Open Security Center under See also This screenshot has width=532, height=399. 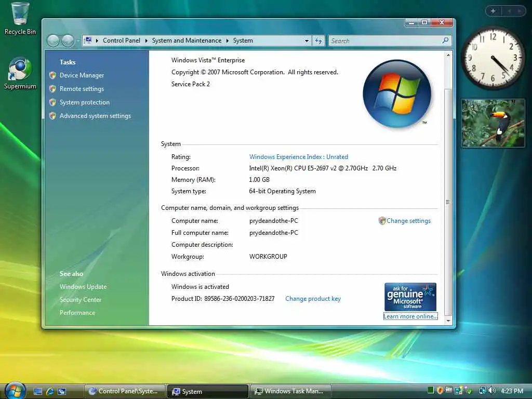click(81, 300)
